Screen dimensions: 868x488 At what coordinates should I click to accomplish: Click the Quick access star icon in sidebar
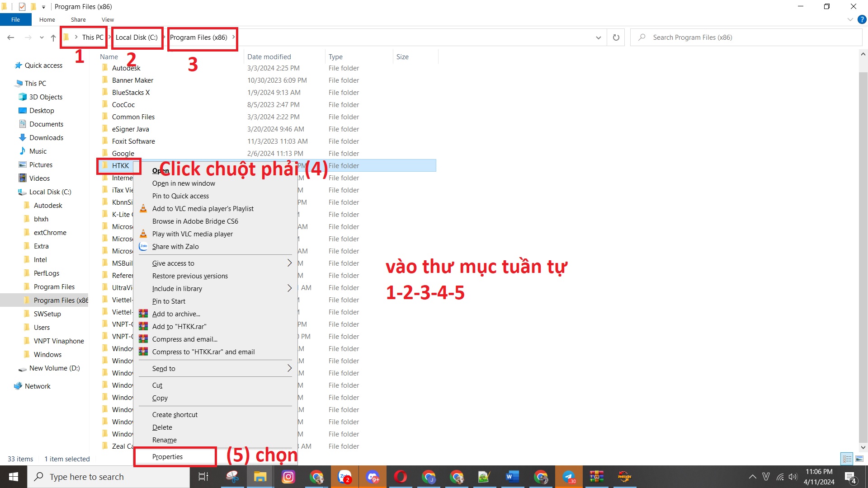point(18,65)
